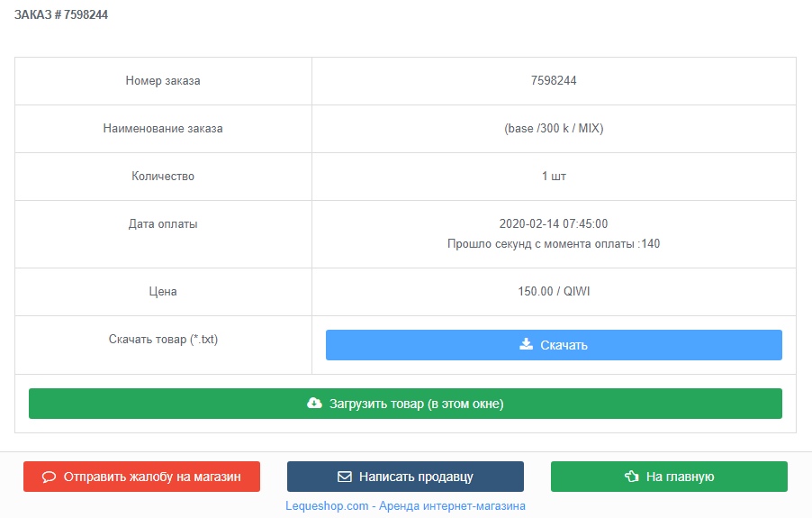Click the order number value 7598244 in table
This screenshot has width=812, height=518.
click(x=554, y=81)
